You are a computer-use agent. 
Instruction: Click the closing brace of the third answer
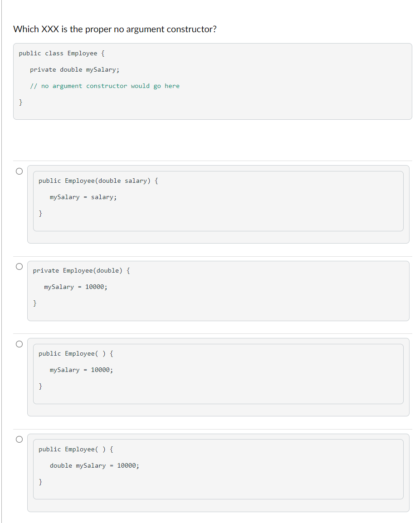40,386
